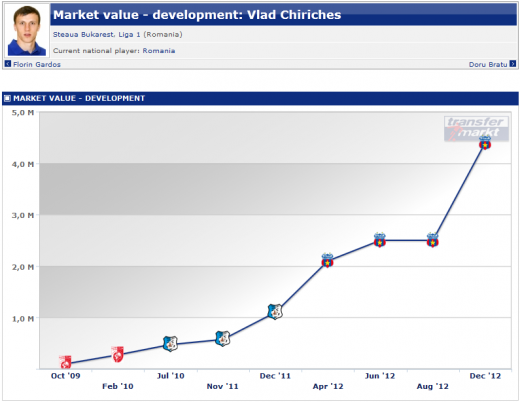Open the Steaua Bukarest club link
This screenshot has height=402, width=520.
coord(83,34)
